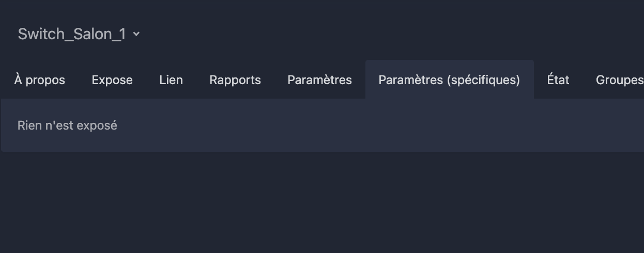The height and width of the screenshot is (253, 644).
Task: Open the Paramètres tab
Action: tap(319, 80)
